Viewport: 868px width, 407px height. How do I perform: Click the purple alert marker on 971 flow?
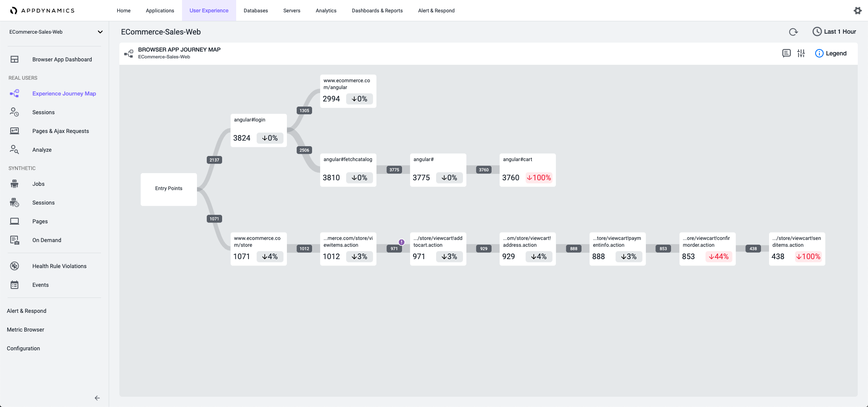pyautogui.click(x=402, y=242)
